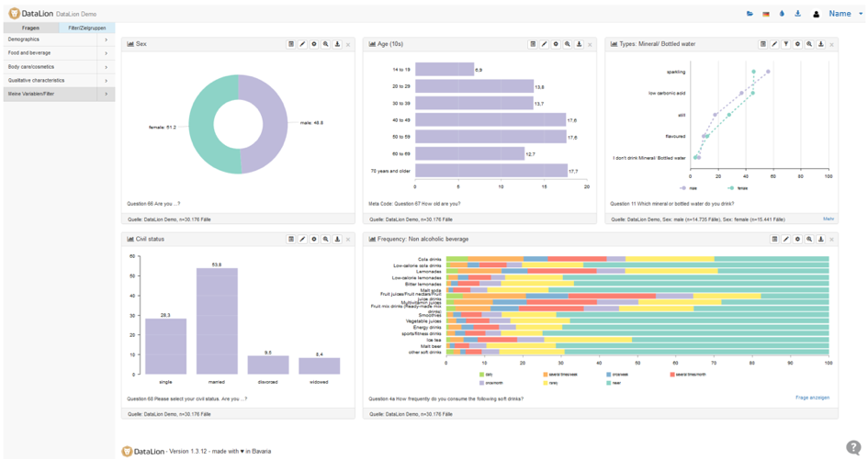Open settings gear of Sex chart
This screenshot has height=460, width=868.
click(x=314, y=44)
